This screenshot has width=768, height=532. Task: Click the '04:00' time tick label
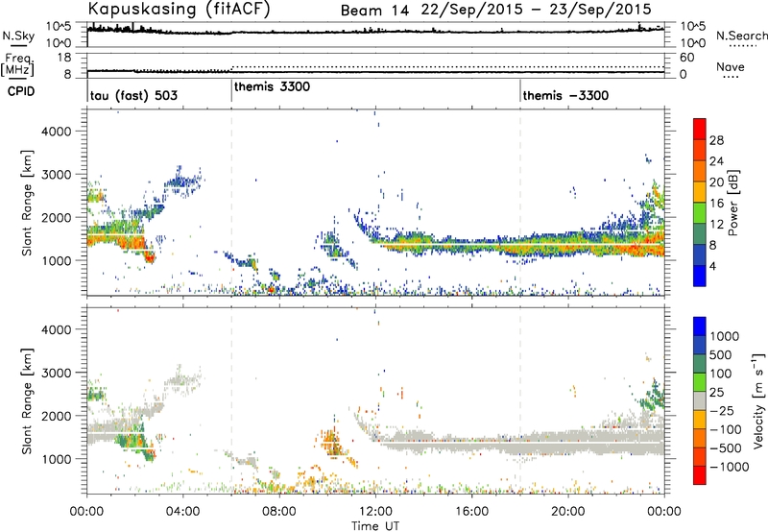[182, 512]
